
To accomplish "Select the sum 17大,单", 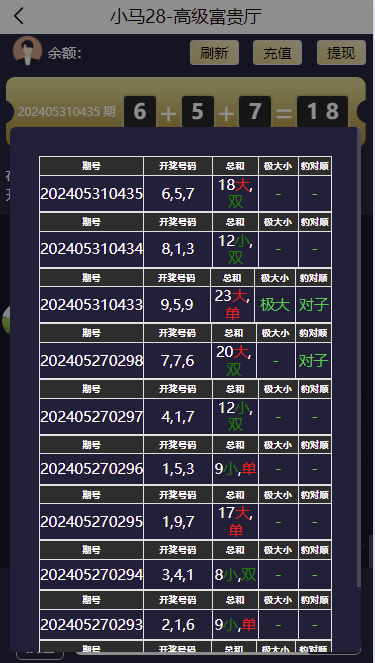I will point(235,521).
